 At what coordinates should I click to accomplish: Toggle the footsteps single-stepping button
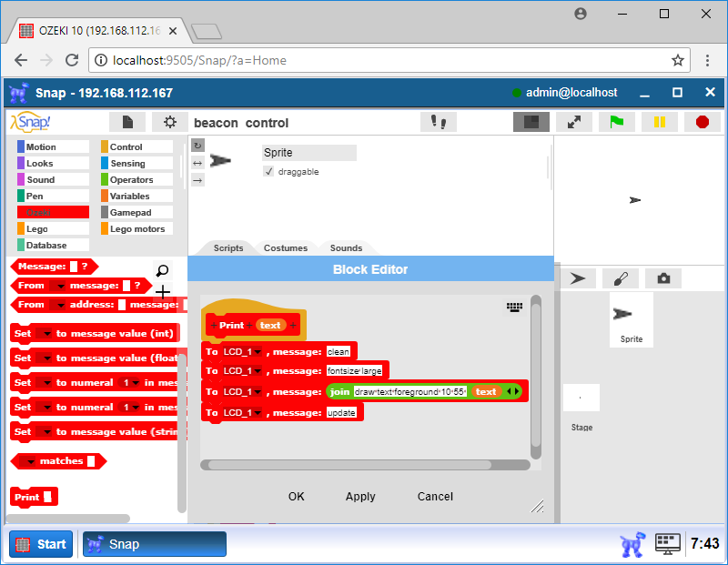(438, 122)
